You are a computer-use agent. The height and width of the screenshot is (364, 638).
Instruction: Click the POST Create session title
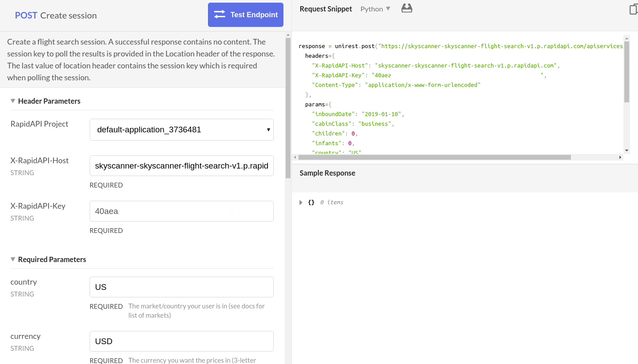56,15
